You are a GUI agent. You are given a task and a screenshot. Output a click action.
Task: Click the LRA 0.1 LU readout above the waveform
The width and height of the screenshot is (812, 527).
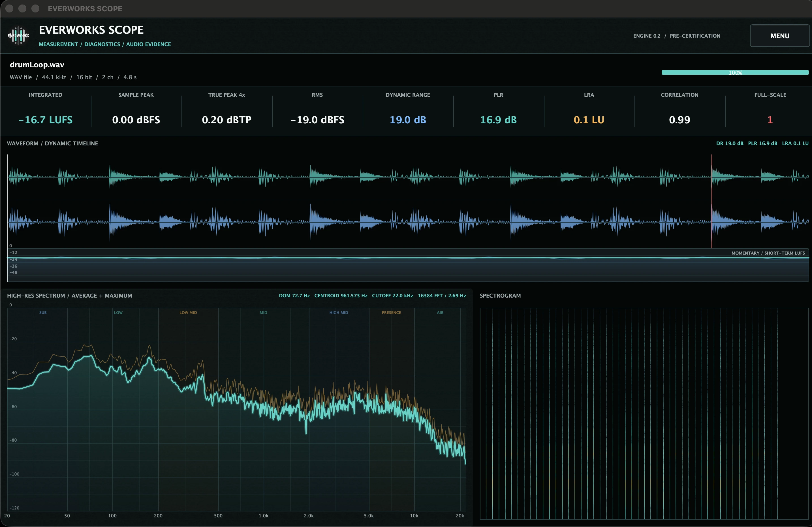pos(795,143)
